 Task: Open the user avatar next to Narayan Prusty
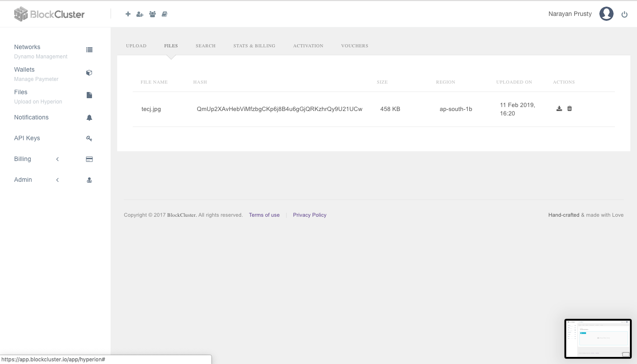point(606,14)
